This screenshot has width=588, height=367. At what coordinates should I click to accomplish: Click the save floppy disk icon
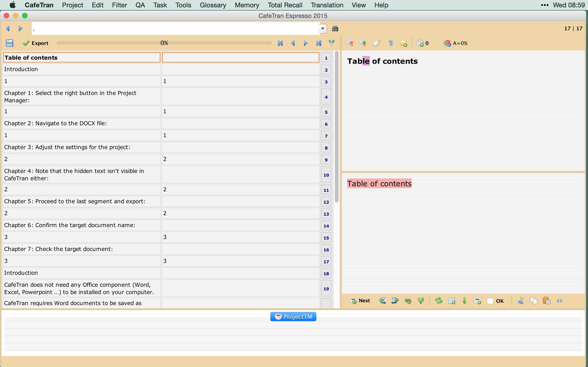[9, 43]
